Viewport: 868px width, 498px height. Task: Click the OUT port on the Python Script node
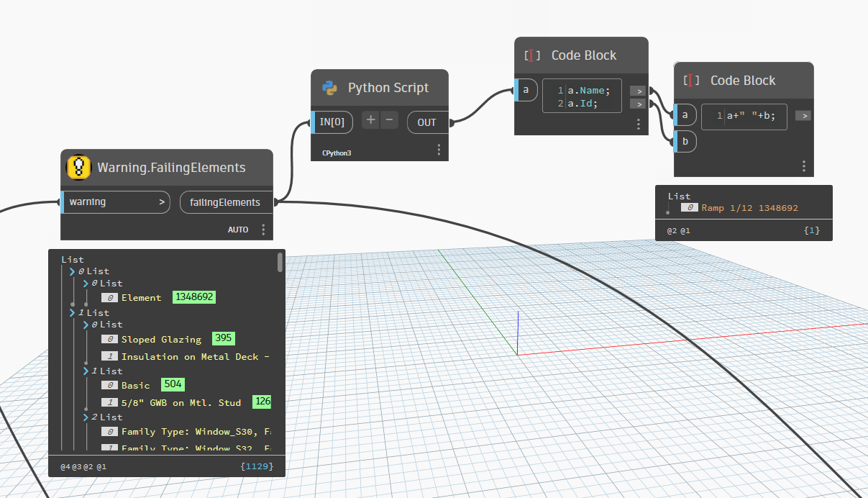427,122
